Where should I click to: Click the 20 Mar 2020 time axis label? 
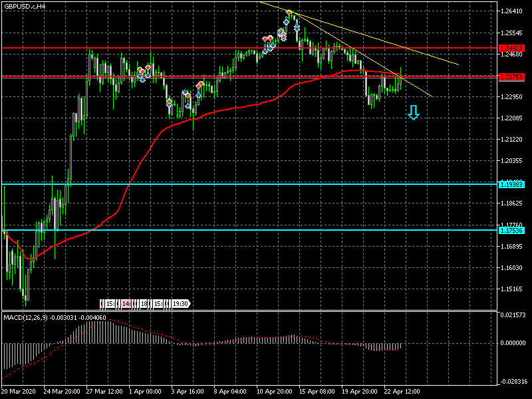19,391
